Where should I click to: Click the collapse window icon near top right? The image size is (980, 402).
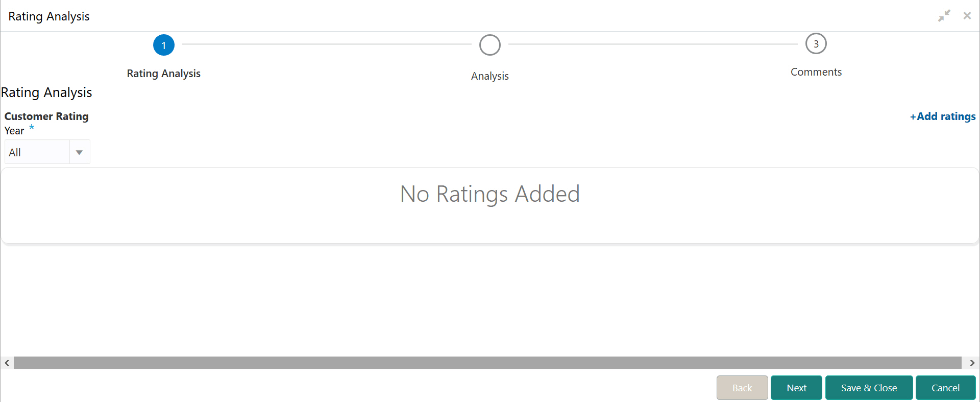click(x=944, y=15)
